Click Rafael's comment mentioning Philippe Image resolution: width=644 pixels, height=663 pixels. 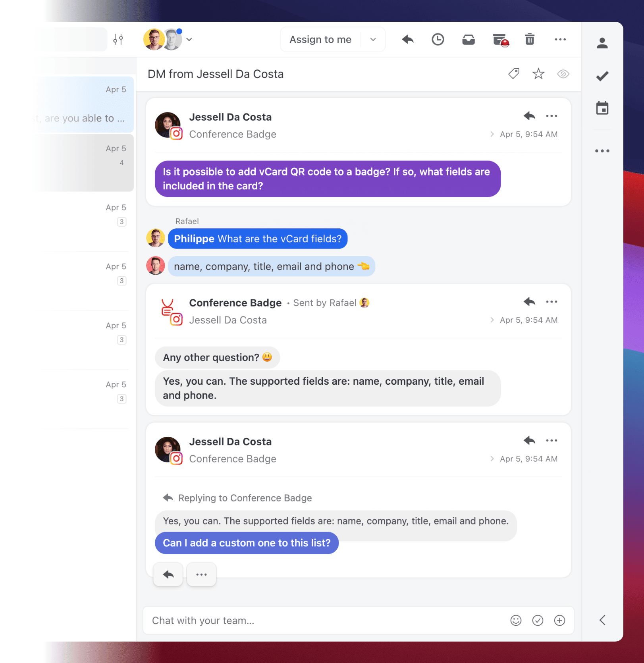coord(258,239)
